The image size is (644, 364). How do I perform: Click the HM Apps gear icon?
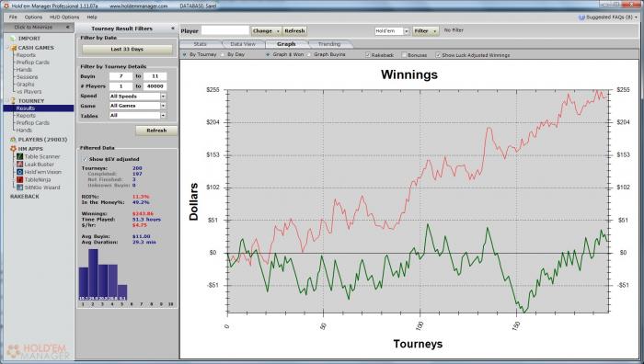click(13, 149)
